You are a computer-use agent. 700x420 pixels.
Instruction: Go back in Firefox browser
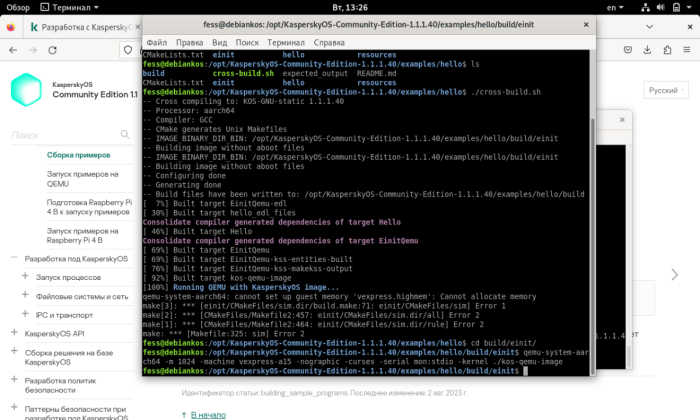pyautogui.click(x=13, y=50)
